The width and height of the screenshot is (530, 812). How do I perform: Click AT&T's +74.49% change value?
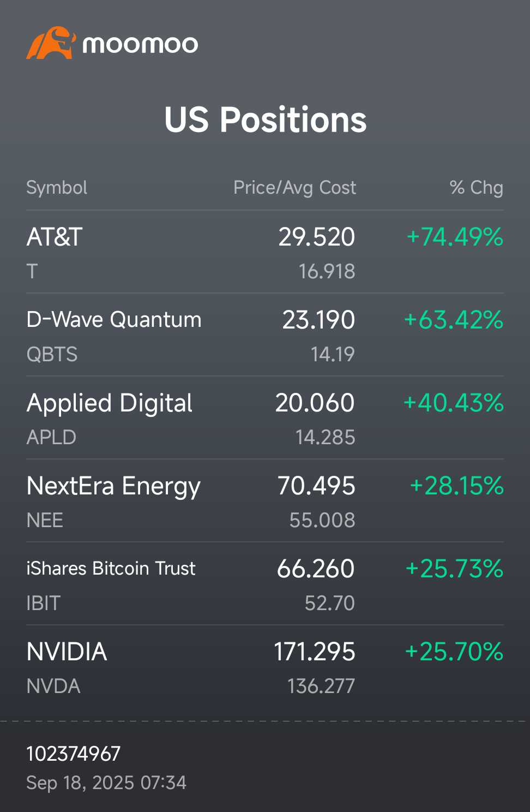click(455, 237)
